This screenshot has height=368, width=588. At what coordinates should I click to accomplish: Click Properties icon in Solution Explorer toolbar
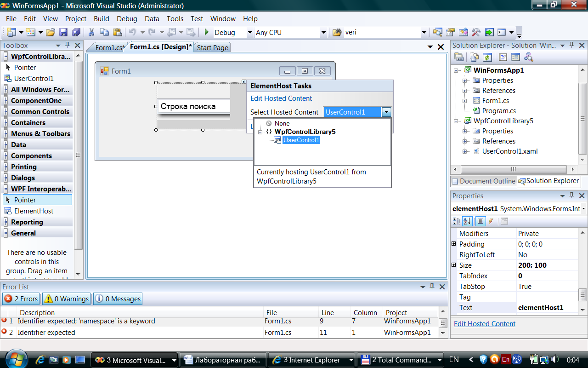tap(458, 57)
